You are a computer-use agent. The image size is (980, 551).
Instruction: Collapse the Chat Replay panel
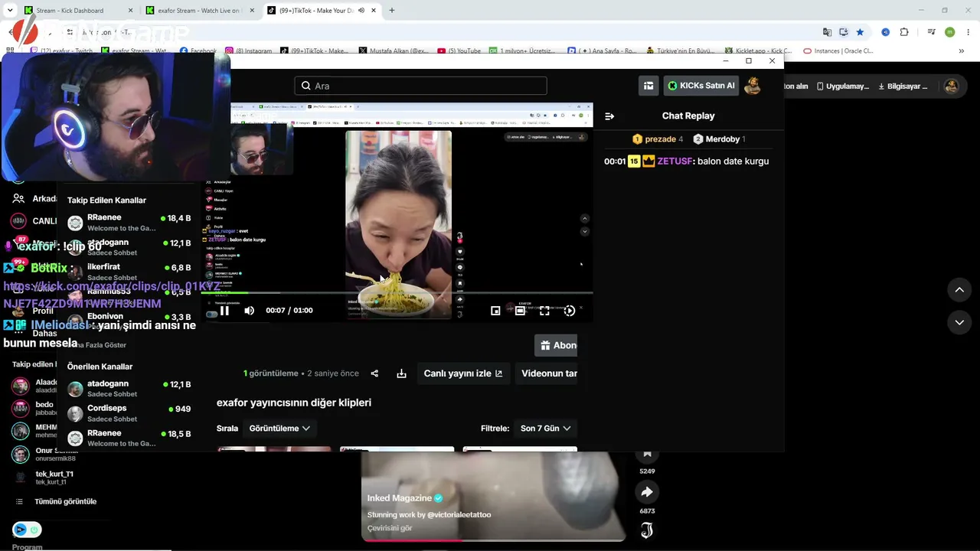coord(609,116)
